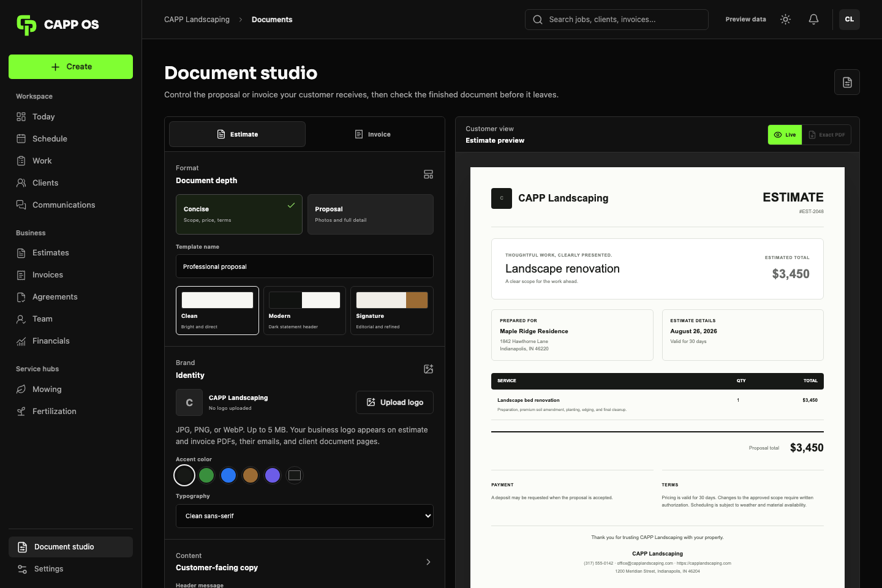Select the Proposal document depth option

pos(371,214)
